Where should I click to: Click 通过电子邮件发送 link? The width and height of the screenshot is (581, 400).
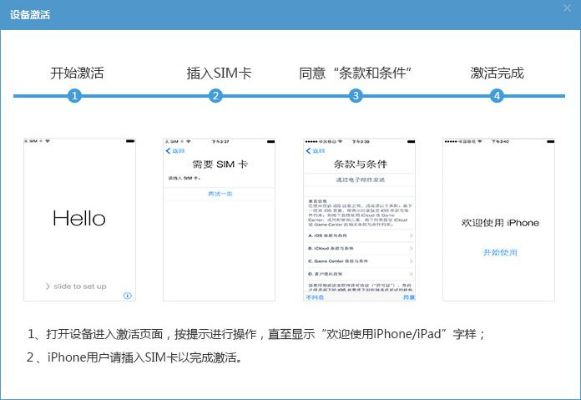(360, 180)
